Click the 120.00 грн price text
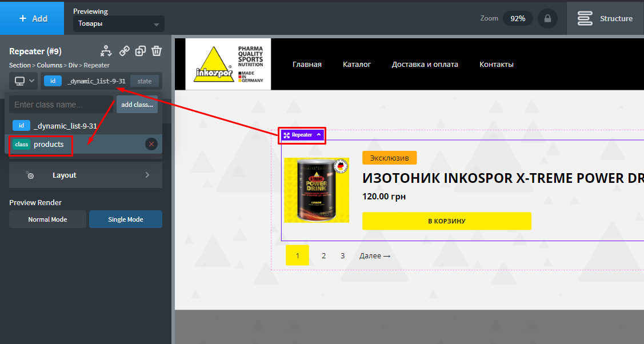 [x=384, y=197]
